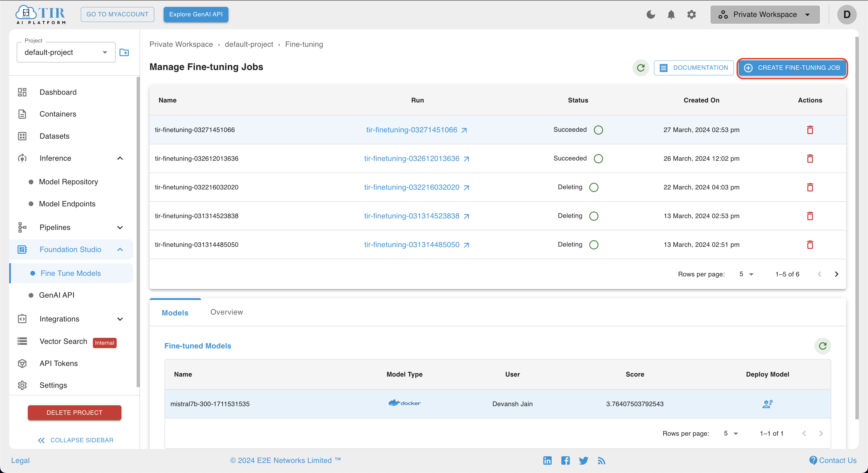This screenshot has width=868, height=473.
Task: Delete job tir-finetuning-032216032020
Action: 810,187
